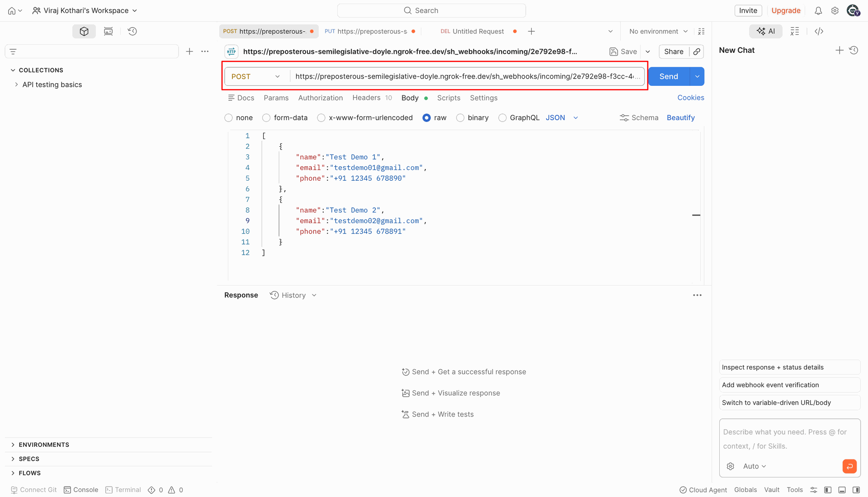868x497 pixels.
Task: Open the No environment selector
Action: point(658,31)
